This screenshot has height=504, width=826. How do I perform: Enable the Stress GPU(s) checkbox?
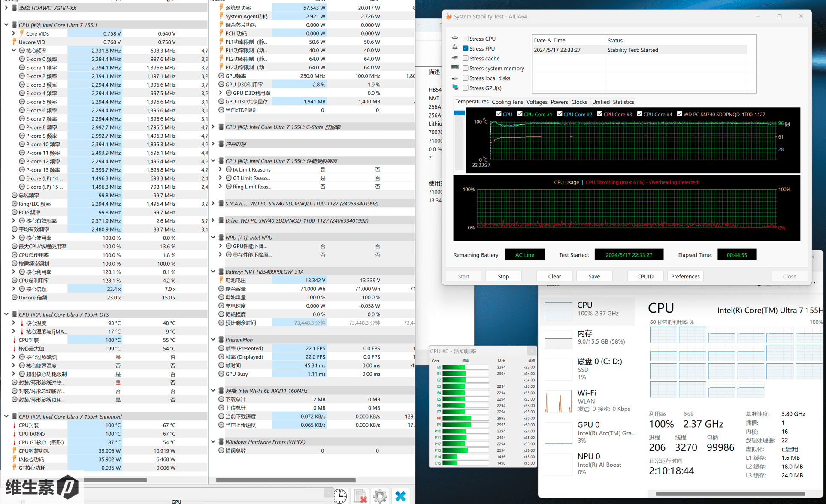(466, 88)
